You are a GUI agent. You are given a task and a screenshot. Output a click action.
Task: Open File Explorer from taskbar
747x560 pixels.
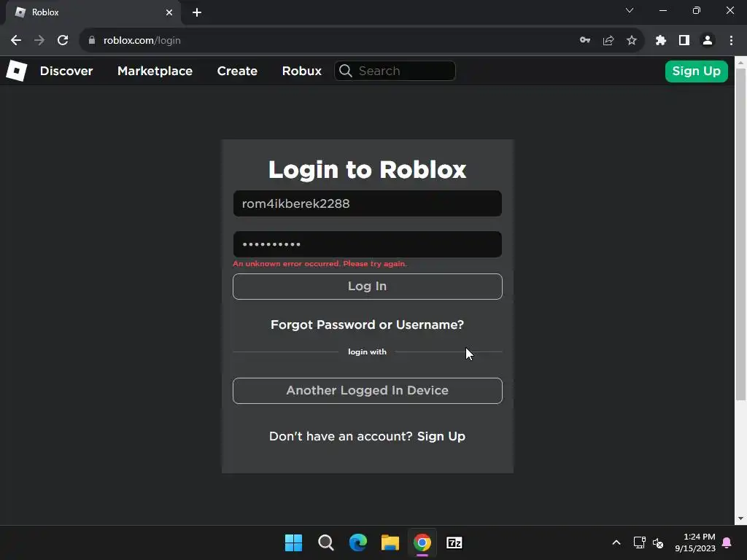tap(390, 542)
